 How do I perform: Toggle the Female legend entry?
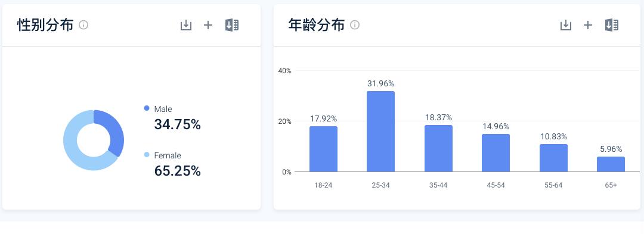coord(167,155)
